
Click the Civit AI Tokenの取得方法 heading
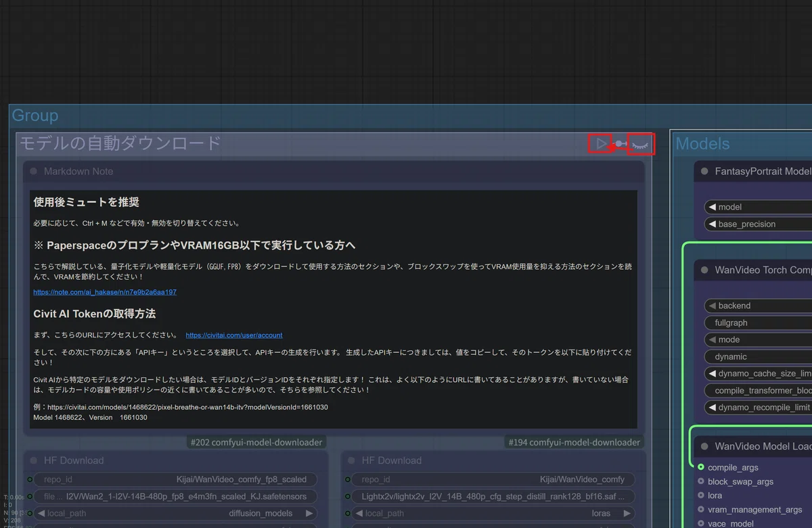pyautogui.click(x=95, y=314)
